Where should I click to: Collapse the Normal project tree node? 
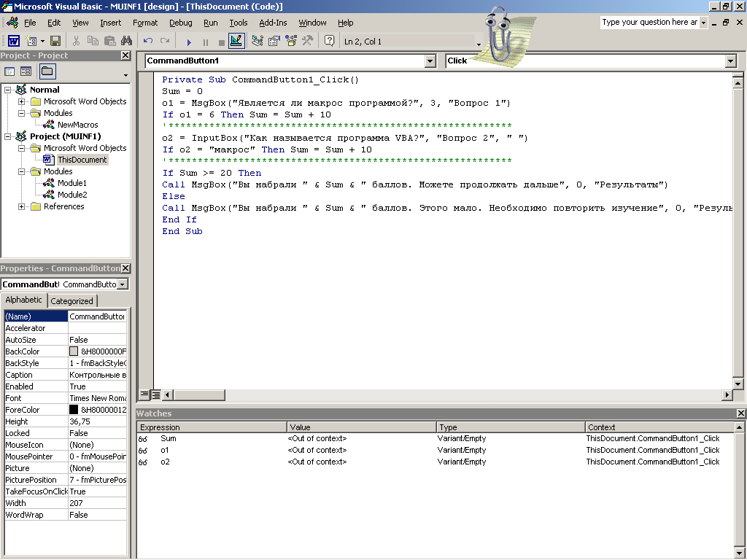[7, 90]
